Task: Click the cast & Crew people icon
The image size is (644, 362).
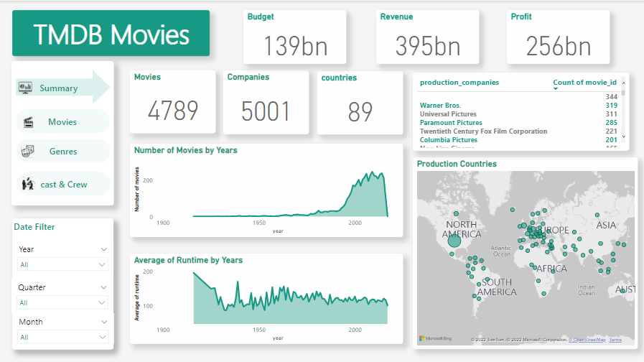Action: tap(28, 185)
